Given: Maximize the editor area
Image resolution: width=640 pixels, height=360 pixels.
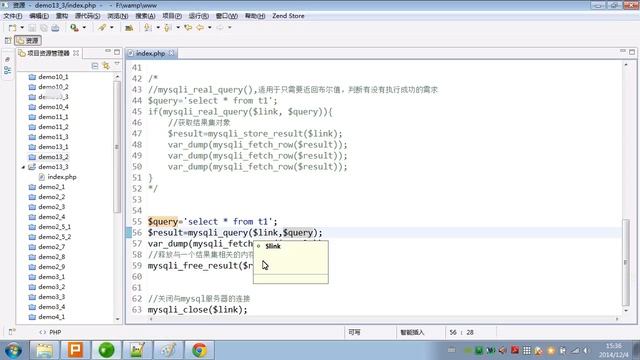Looking at the screenshot, I should pyautogui.click(x=632, y=52).
